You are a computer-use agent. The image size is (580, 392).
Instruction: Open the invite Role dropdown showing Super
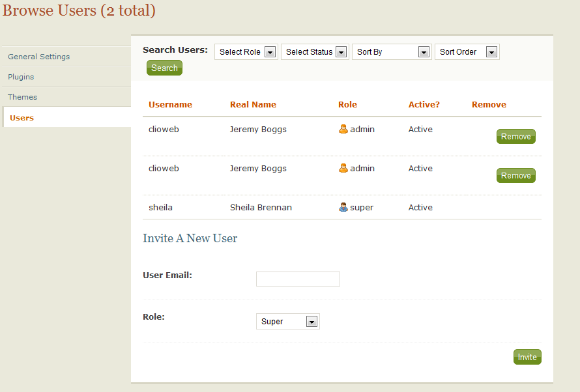pyautogui.click(x=288, y=322)
